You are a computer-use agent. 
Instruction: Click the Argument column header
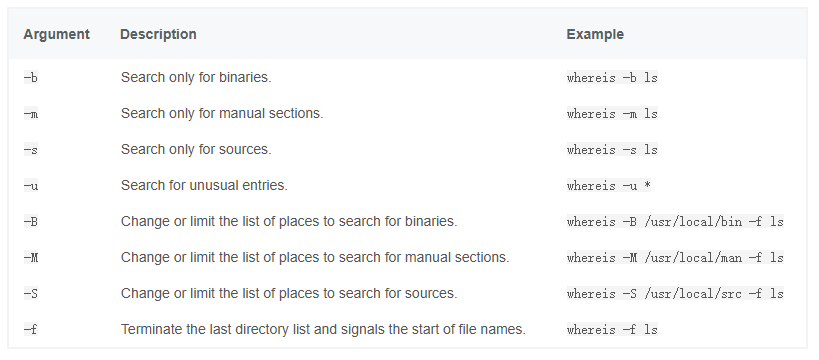[56, 34]
